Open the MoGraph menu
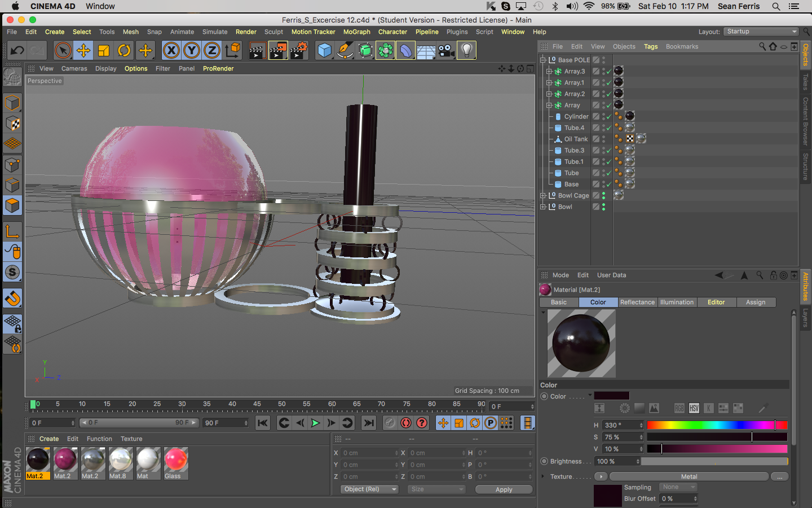Image resolution: width=812 pixels, height=508 pixels. click(356, 32)
